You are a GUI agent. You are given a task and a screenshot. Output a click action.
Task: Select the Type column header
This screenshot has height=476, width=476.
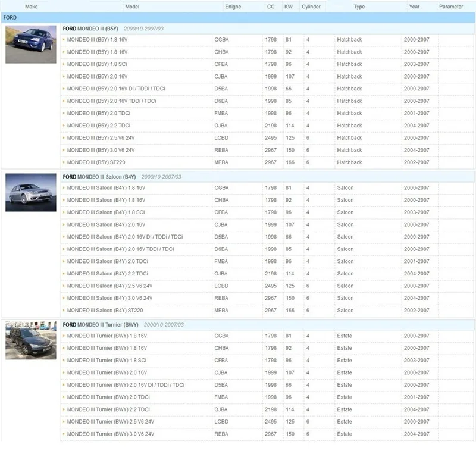[x=359, y=7]
